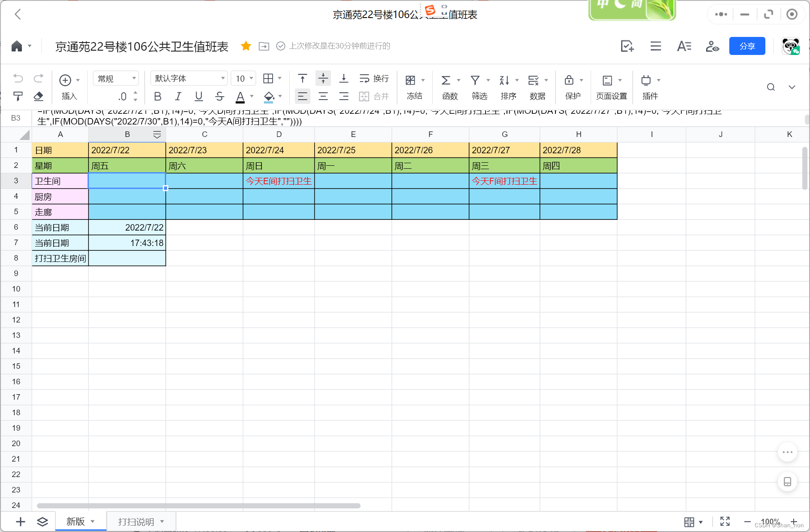This screenshot has width=810, height=532.
Task: Open the task checklist icon in header
Action: click(627, 46)
